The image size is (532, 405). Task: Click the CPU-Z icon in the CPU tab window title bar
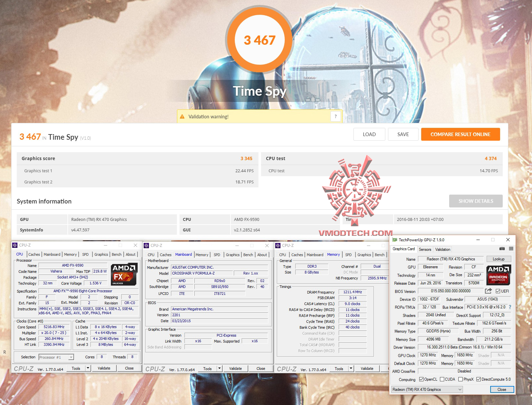(15, 245)
